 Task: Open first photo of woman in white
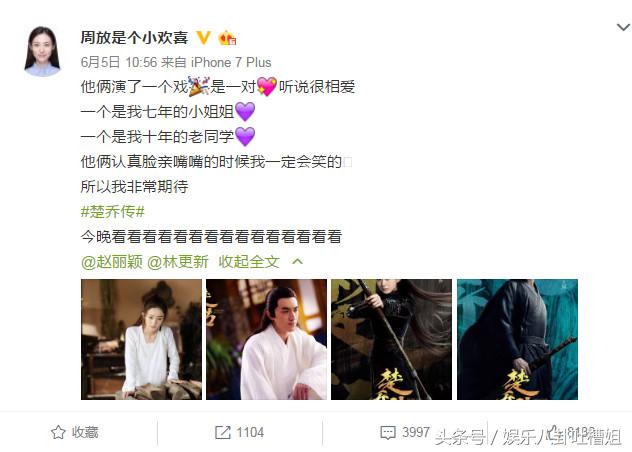[141, 340]
